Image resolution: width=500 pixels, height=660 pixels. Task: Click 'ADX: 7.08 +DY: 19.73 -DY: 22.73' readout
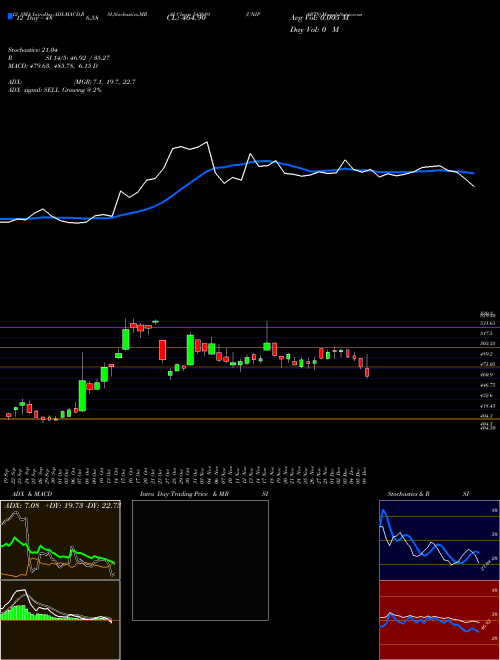click(62, 506)
